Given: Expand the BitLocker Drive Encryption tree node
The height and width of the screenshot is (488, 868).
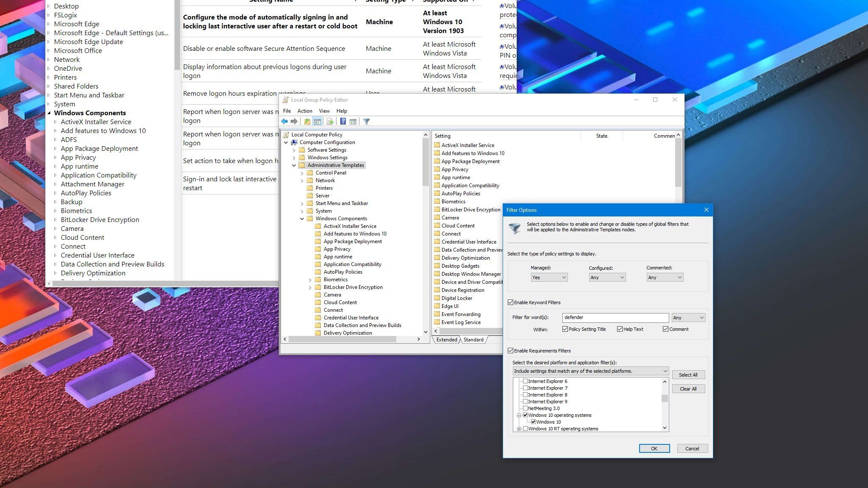Looking at the screenshot, I should point(310,287).
